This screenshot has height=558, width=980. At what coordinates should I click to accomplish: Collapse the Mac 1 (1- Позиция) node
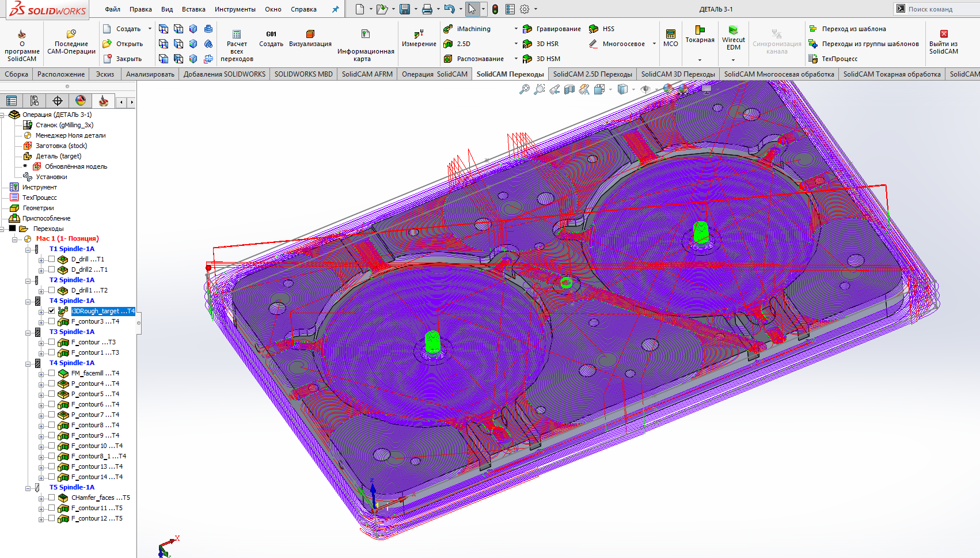15,240
